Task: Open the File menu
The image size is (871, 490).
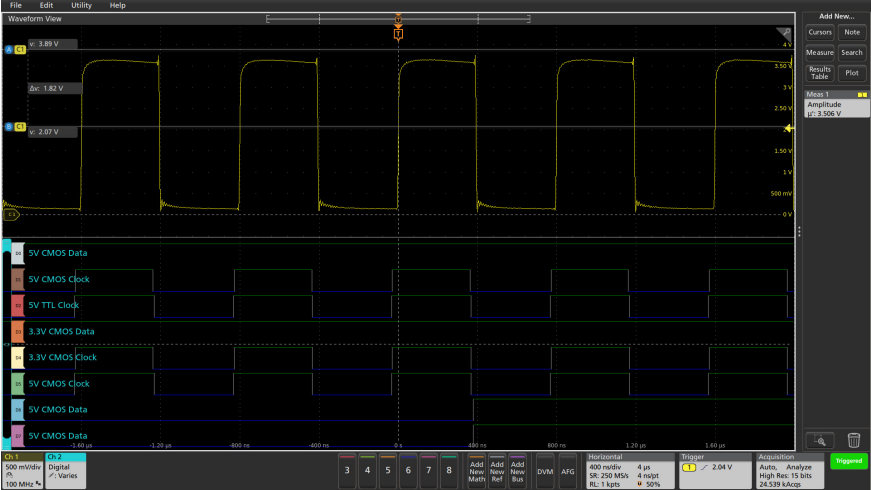Action: click(15, 5)
